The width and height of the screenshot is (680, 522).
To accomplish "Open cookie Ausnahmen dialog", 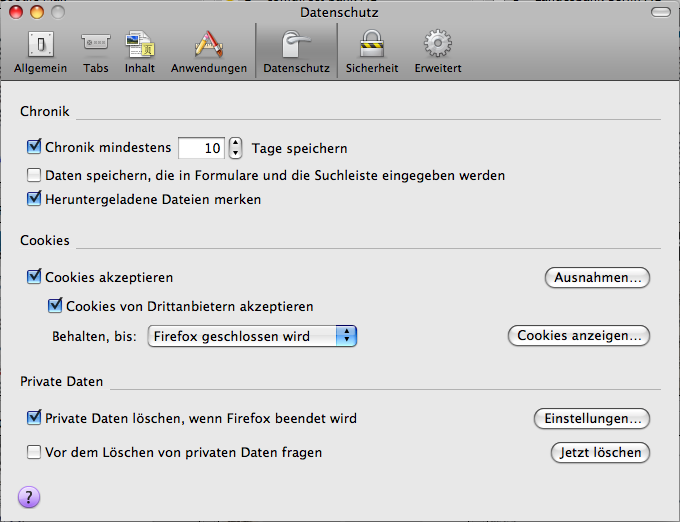I will 597,277.
